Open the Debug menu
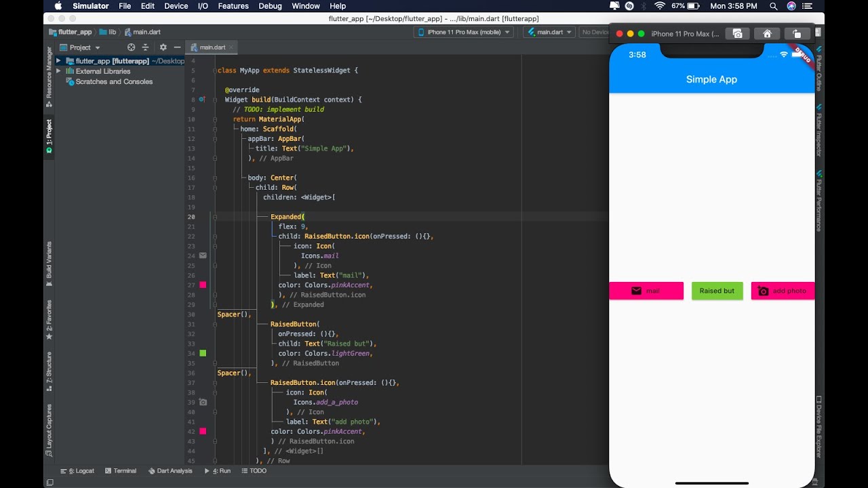 (270, 6)
